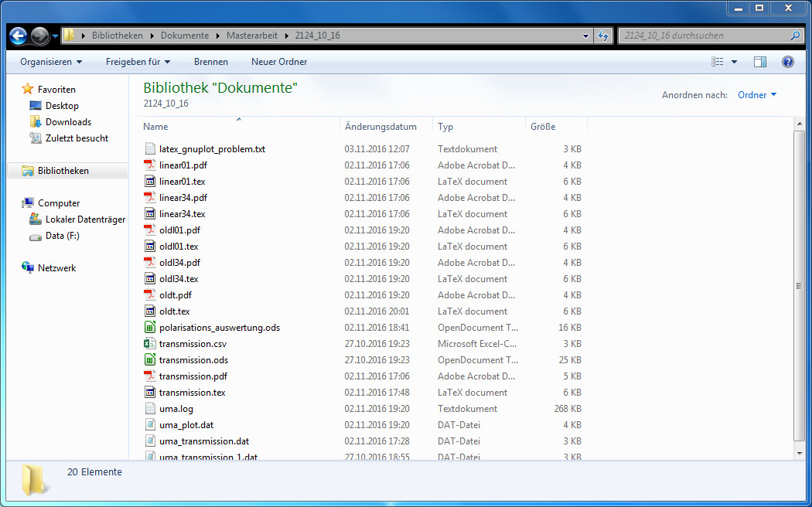Screen dimensions: 812x507
Task: Click the polarisations_auswertung.ods spreadsheet icon
Action: [151, 328]
